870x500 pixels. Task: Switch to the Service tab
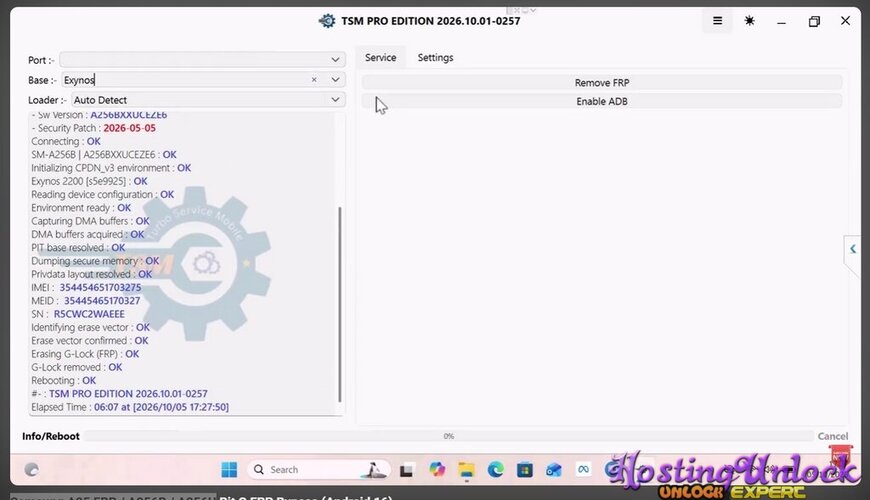[x=381, y=58]
